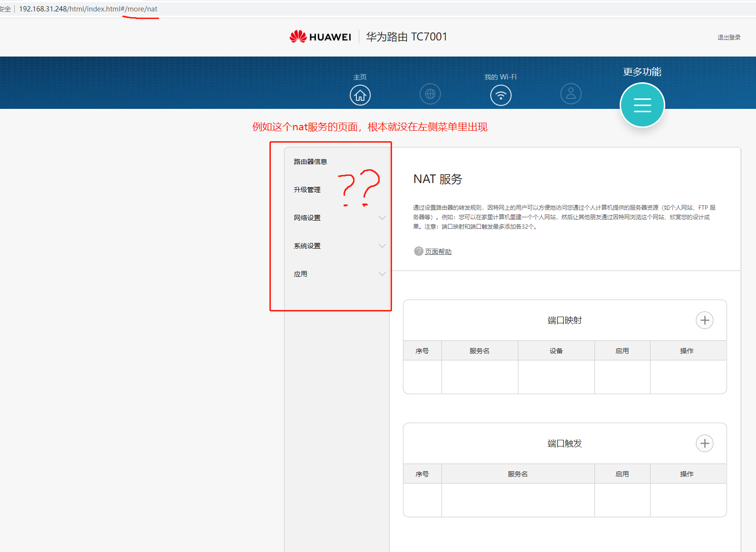Click the 启用 header in 端口触发 table
Image resolution: width=756 pixels, height=552 pixels.
click(622, 474)
